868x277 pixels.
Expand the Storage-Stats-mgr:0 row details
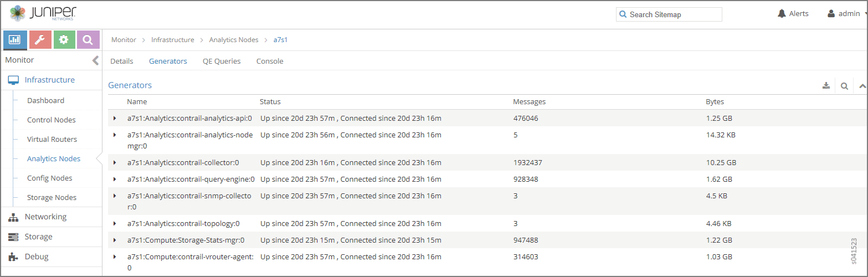tap(115, 240)
